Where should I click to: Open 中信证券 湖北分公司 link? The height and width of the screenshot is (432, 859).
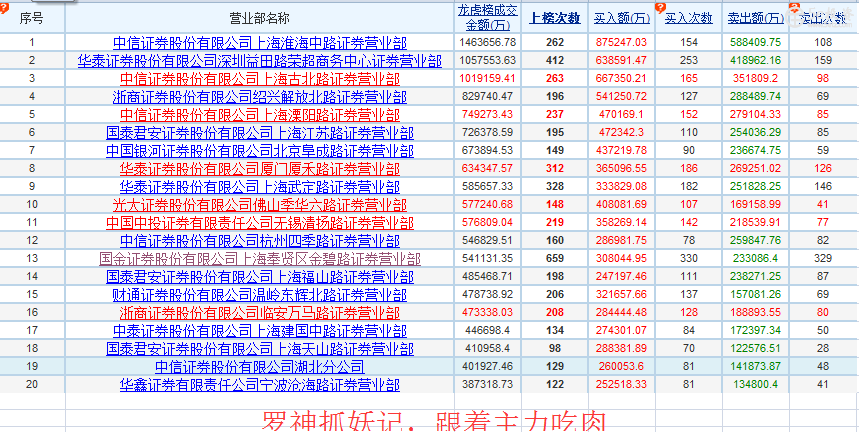tap(260, 367)
